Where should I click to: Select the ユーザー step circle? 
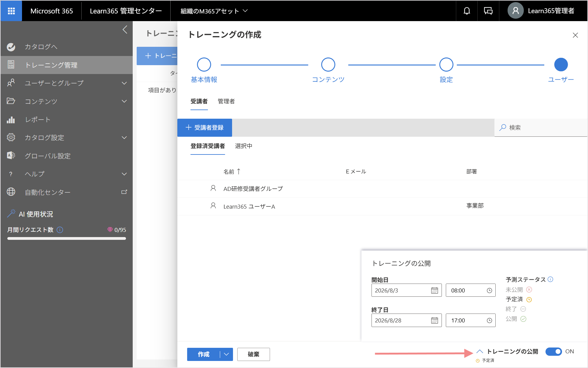[561, 65]
